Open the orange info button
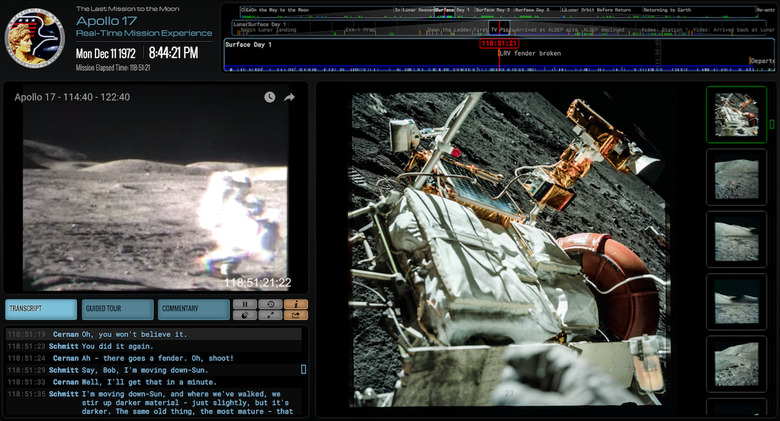Viewport: 780px width, 421px height. (x=296, y=304)
